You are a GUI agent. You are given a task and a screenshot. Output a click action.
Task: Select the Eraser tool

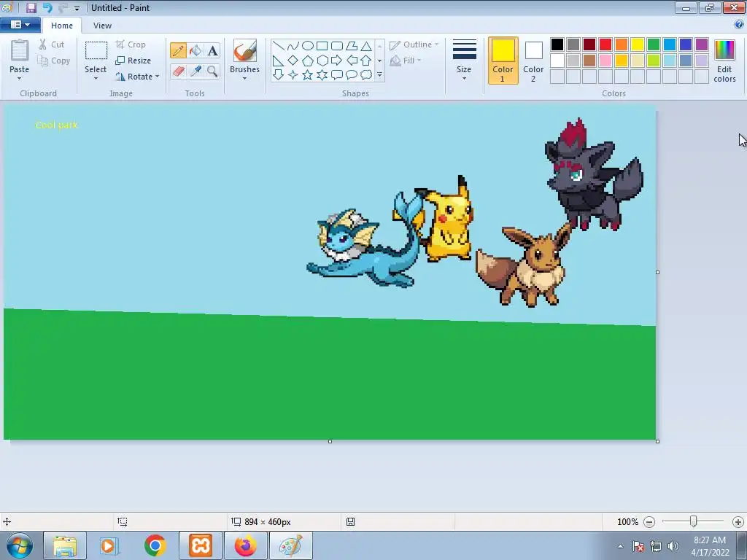[x=178, y=71]
